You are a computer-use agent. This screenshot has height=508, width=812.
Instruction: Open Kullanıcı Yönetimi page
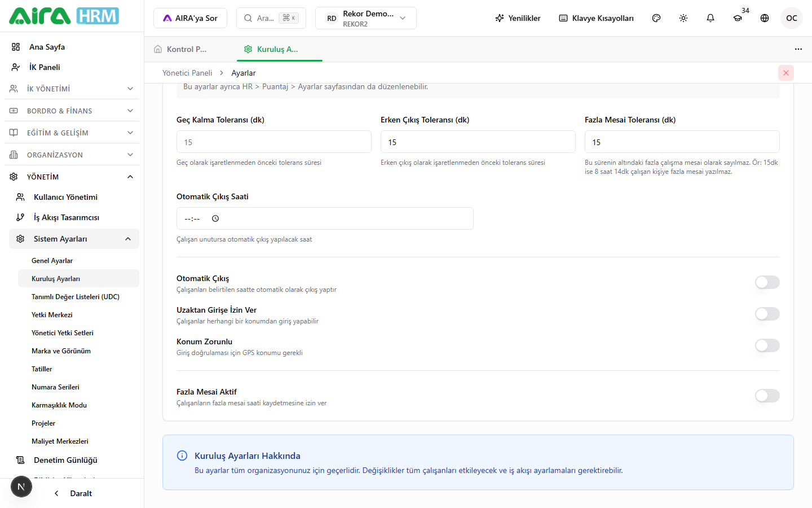74,197
